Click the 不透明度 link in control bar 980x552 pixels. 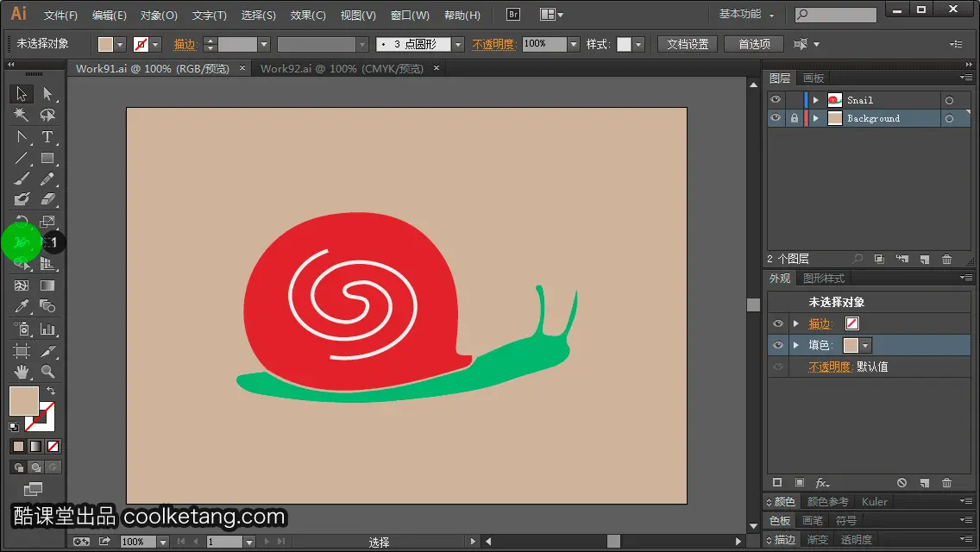(493, 44)
